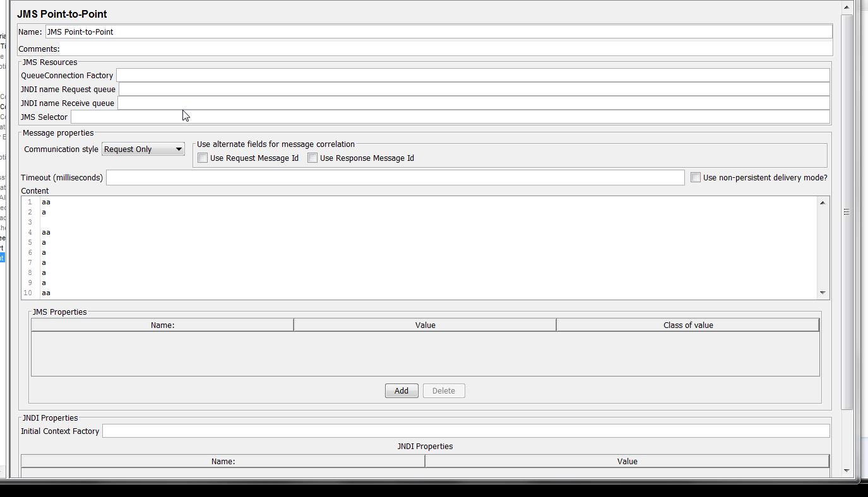Enable Use Request Message Id
The height and width of the screenshot is (497, 868).
(203, 158)
